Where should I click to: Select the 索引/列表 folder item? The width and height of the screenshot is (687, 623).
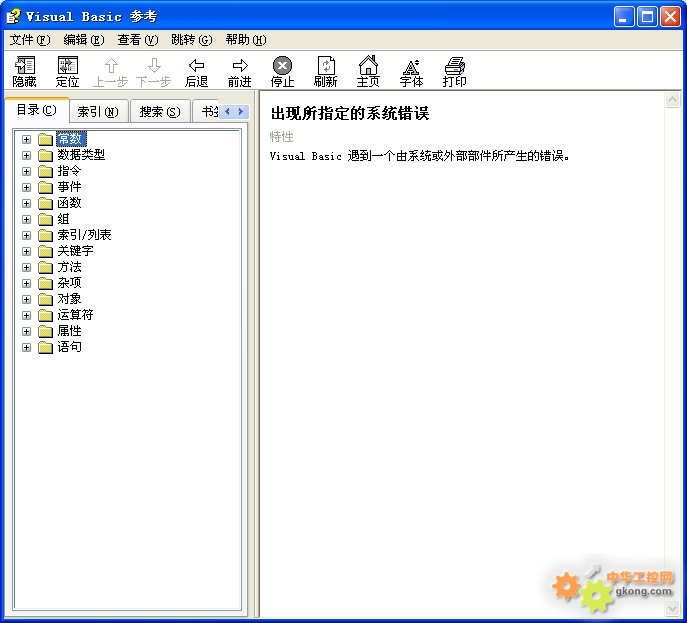pos(84,235)
